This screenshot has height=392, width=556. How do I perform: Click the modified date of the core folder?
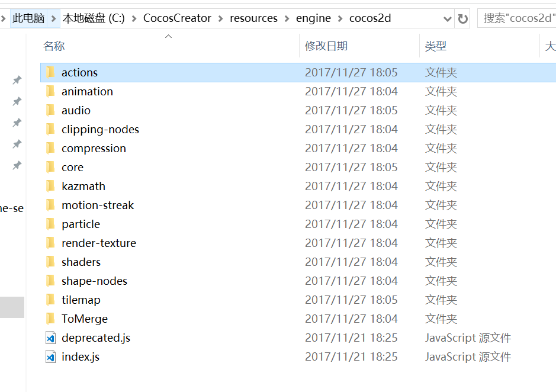(x=351, y=167)
